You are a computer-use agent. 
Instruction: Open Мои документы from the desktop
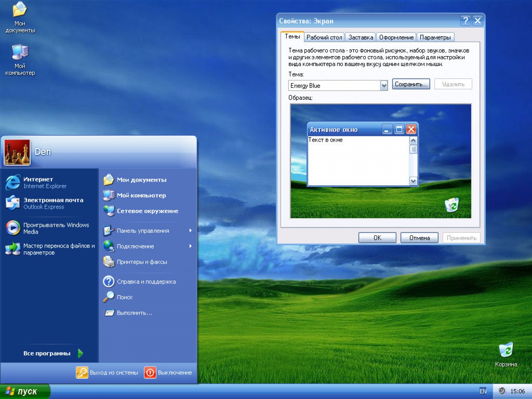point(19,12)
